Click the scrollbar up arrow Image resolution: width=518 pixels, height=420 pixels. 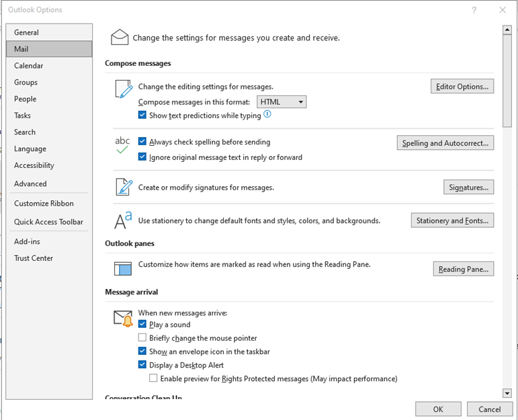click(507, 30)
